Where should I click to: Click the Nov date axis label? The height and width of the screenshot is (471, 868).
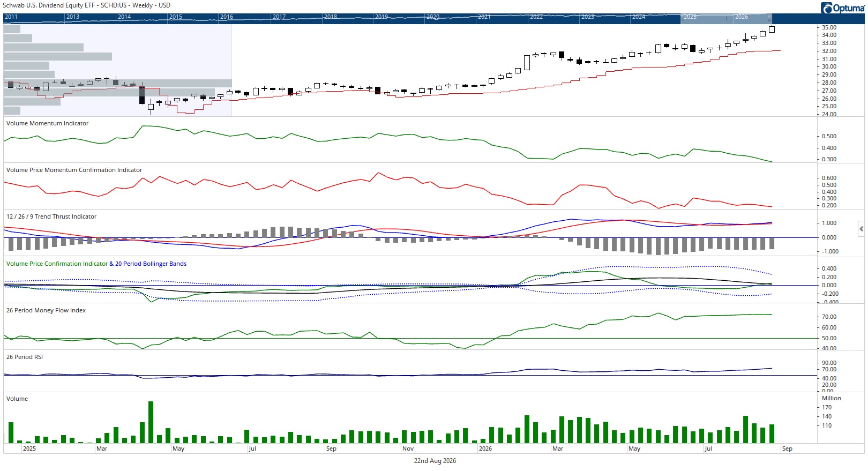pyautogui.click(x=408, y=448)
